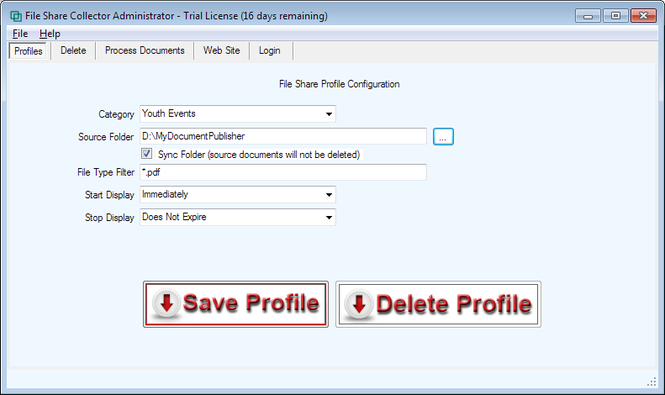Screen dimensions: 665x395
Task: Open the Web Site tab
Action: 221,50
